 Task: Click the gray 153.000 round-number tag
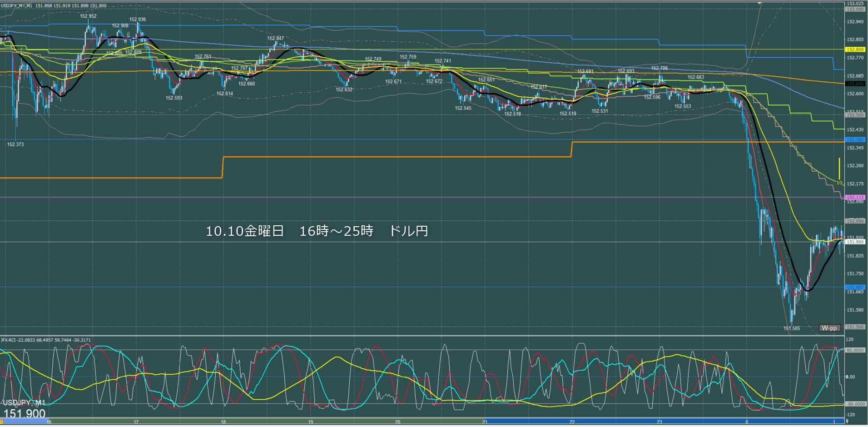coord(854,9)
